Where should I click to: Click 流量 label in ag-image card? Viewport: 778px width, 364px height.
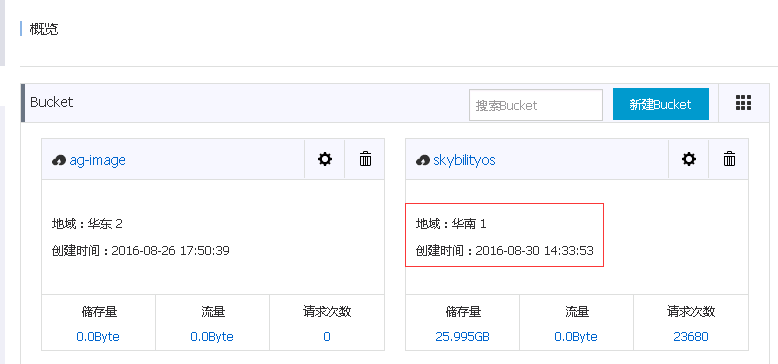pyautogui.click(x=213, y=312)
